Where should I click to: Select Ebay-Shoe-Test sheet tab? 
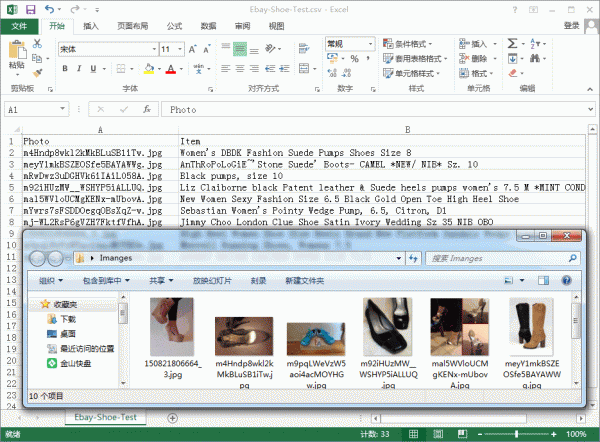pyautogui.click(x=105, y=417)
